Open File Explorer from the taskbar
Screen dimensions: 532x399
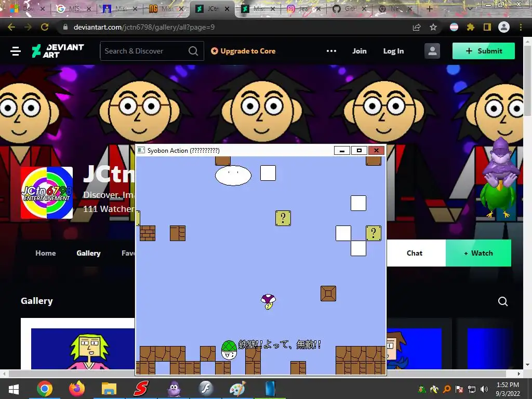point(109,389)
